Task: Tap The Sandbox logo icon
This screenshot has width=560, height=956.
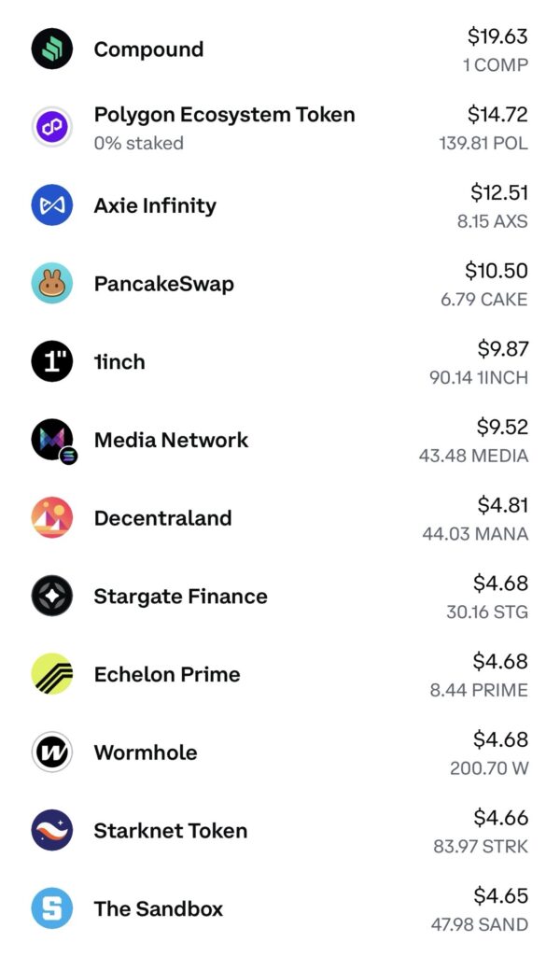Action: pyautogui.click(x=52, y=908)
